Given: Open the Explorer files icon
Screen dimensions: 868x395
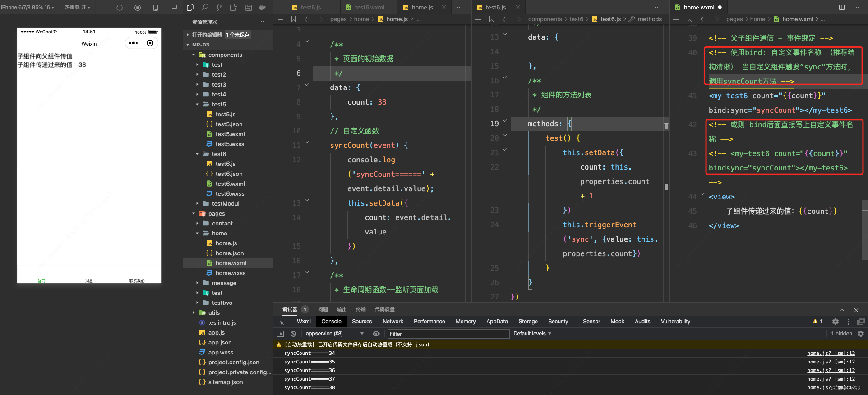Looking at the screenshot, I should (190, 7).
